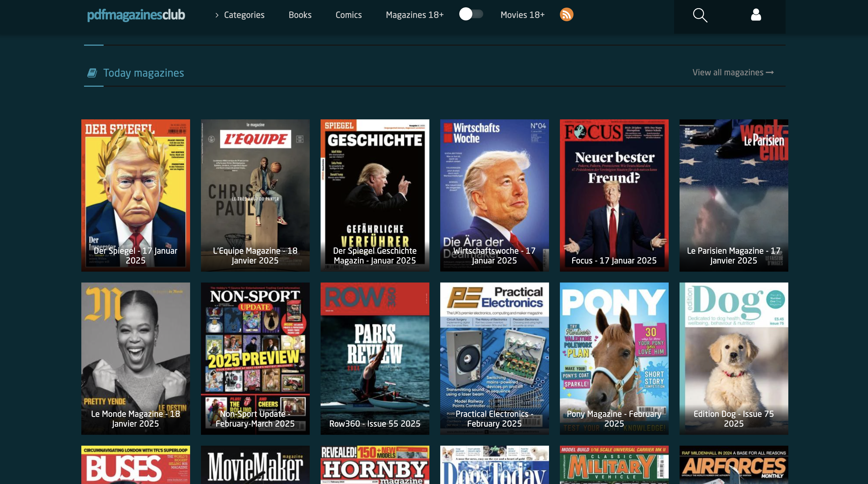Image resolution: width=868 pixels, height=484 pixels.
Task: Open the Comics menu item
Action: tap(348, 15)
